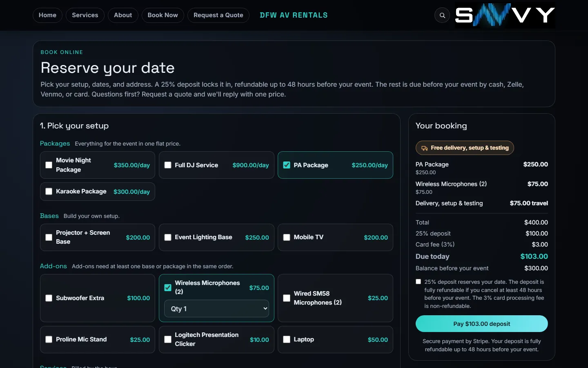Check the Event Lighting Base option
588x368 pixels.
(168, 237)
